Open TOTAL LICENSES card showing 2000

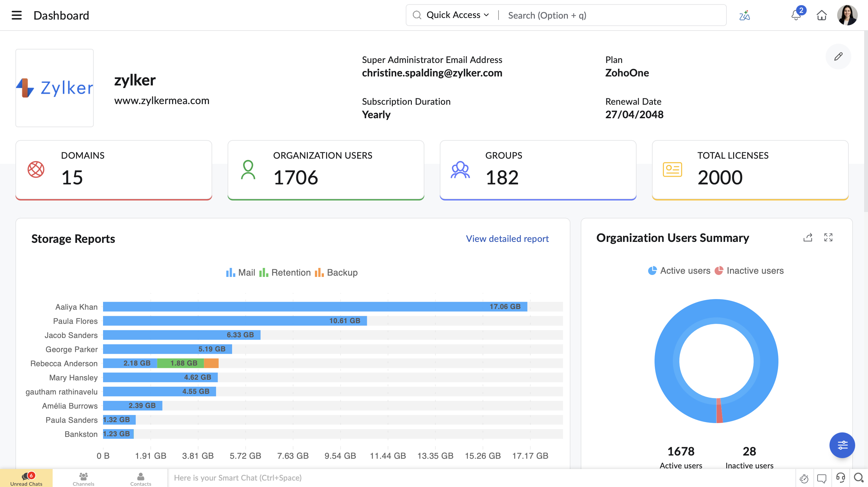click(x=750, y=170)
